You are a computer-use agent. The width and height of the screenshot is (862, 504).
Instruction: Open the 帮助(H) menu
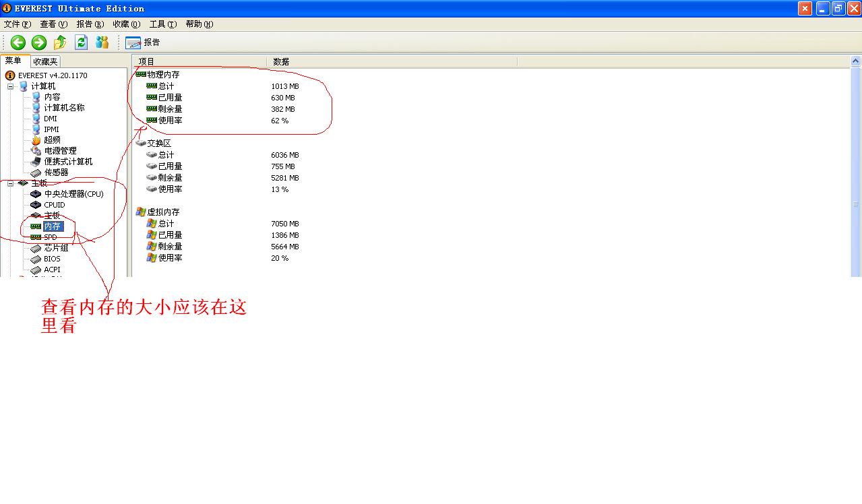point(199,24)
